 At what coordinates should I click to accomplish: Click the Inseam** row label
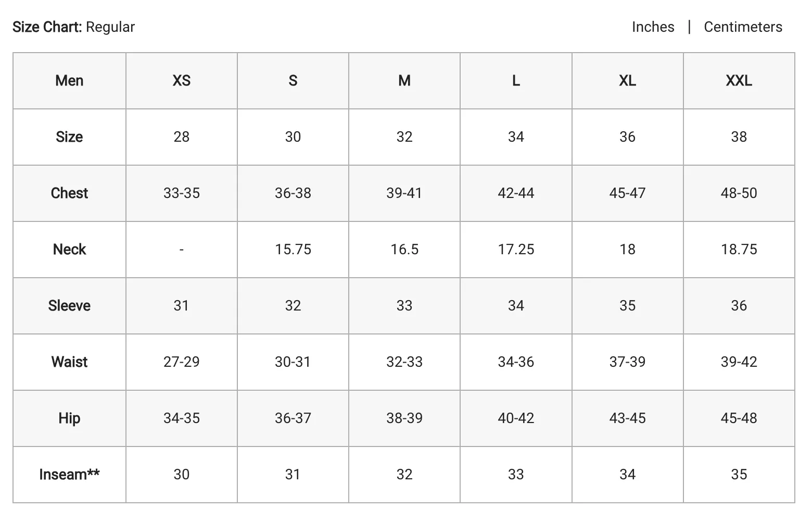69,475
